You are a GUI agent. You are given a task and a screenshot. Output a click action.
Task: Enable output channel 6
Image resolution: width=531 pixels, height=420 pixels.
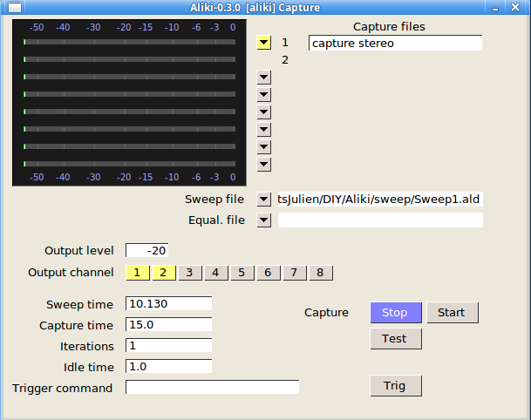tap(269, 273)
